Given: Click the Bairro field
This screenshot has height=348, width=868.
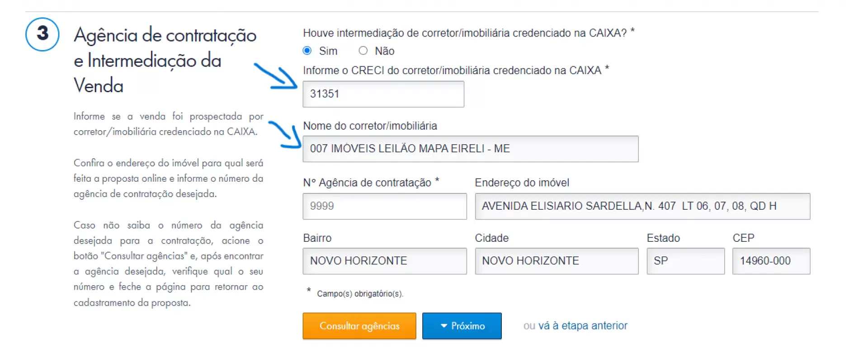Looking at the screenshot, I should [x=385, y=261].
